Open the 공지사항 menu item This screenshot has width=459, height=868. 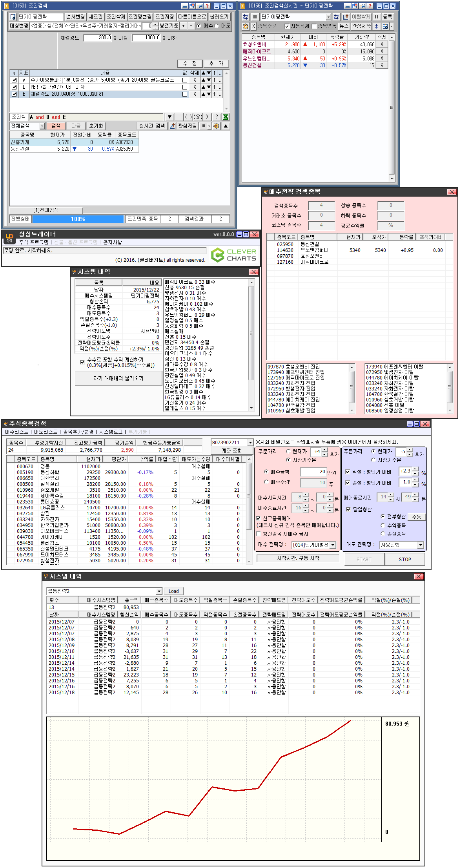click(113, 242)
